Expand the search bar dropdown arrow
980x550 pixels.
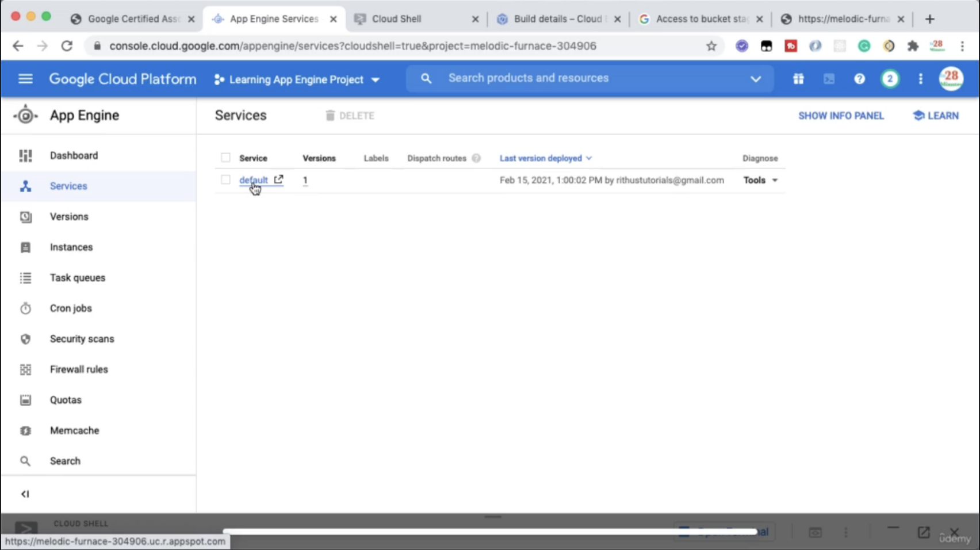coord(756,79)
